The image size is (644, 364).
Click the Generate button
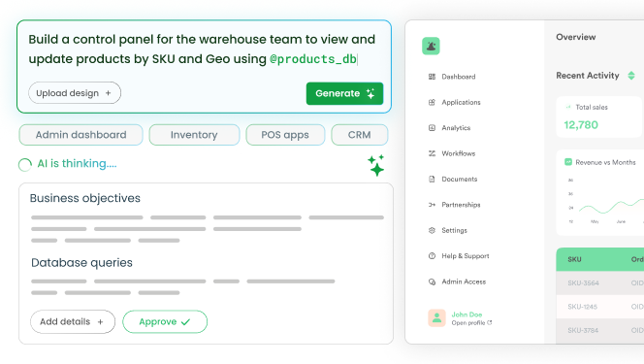344,94
